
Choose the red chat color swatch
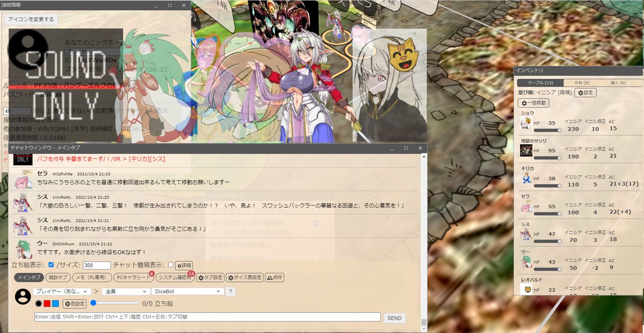(x=47, y=303)
